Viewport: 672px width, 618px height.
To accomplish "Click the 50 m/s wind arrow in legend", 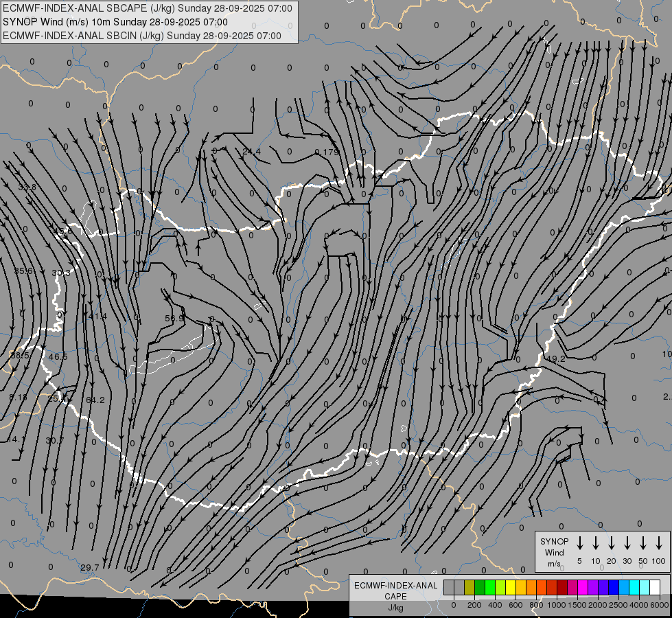I will (643, 543).
